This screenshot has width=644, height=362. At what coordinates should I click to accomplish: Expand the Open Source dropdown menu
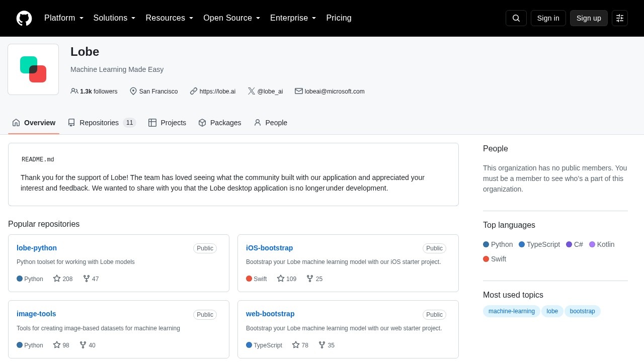(232, 18)
